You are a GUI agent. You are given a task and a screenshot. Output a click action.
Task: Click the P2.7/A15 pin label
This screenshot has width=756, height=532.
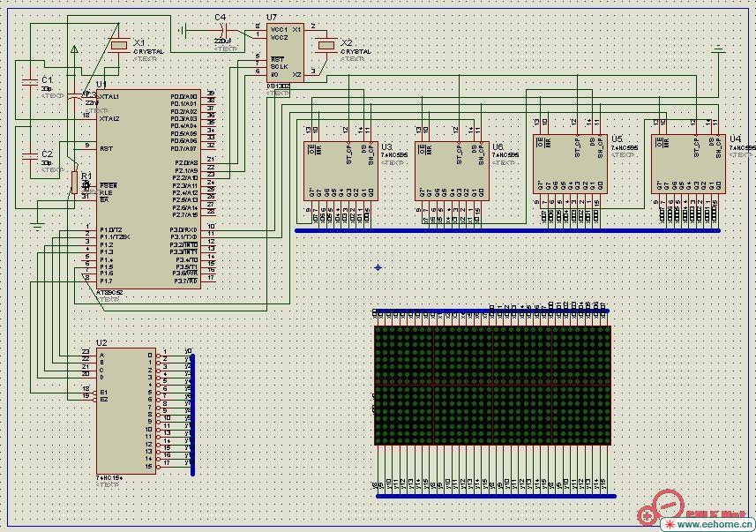coord(184,214)
